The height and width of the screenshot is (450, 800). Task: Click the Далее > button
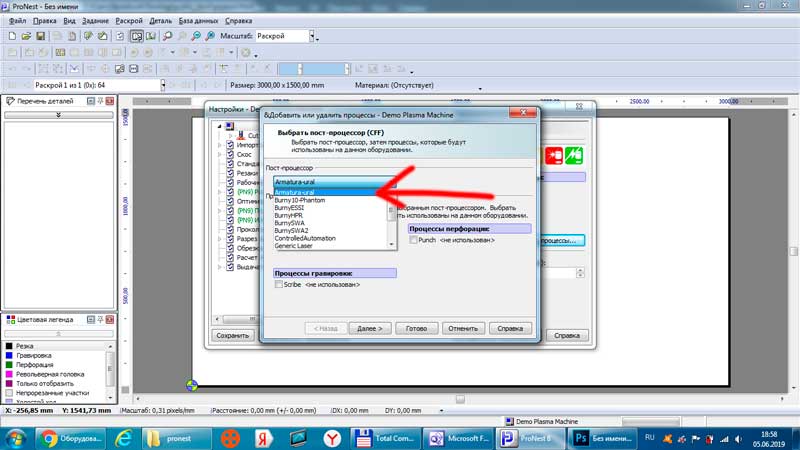(x=369, y=329)
